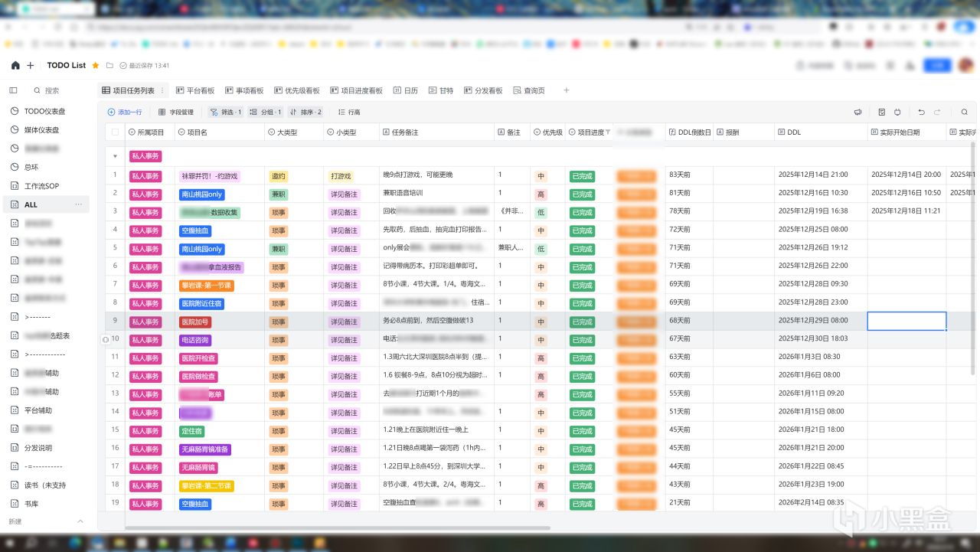The width and height of the screenshot is (980, 552).
Task: Collapse the 私人事务 group with its triangle
Action: click(x=115, y=156)
